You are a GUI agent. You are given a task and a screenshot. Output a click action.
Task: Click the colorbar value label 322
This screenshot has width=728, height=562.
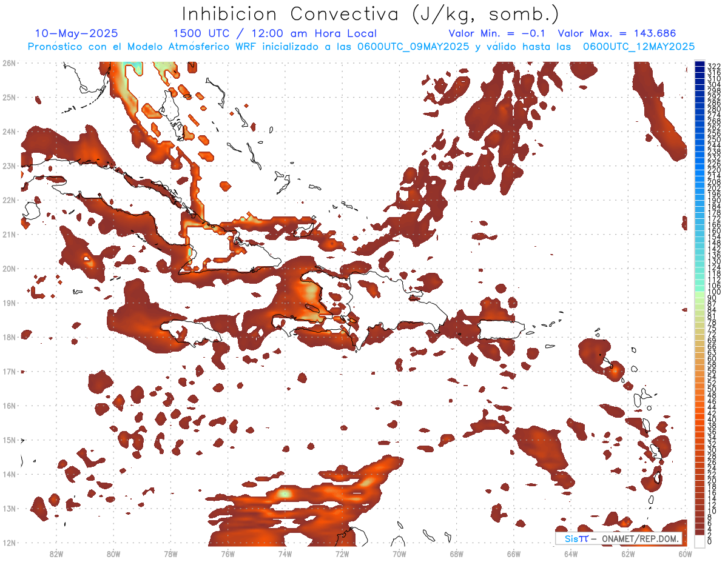pos(713,65)
